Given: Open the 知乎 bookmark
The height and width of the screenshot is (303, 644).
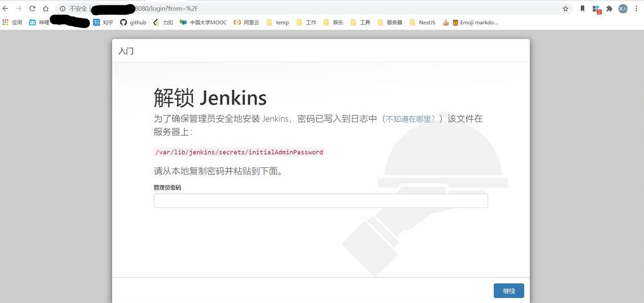Looking at the screenshot, I should [x=103, y=23].
